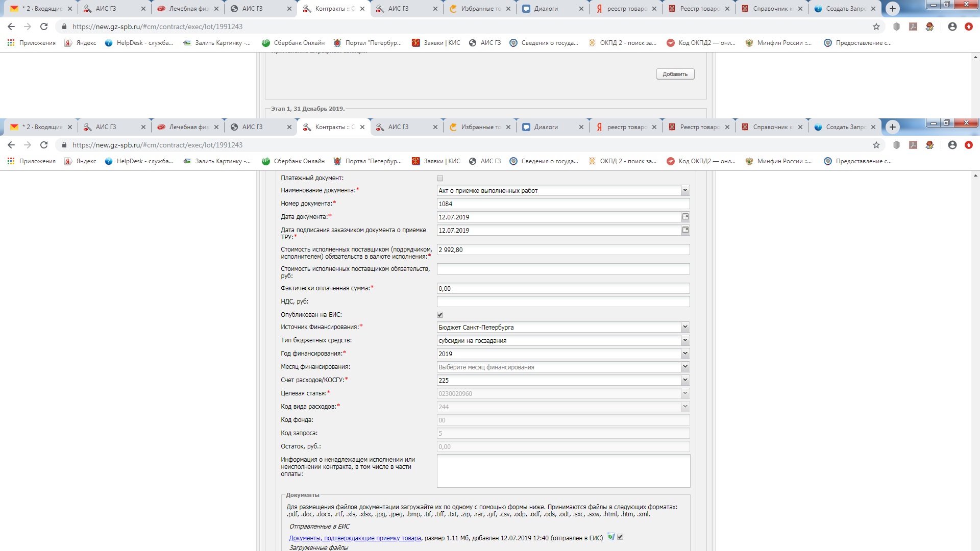Switch to Диалоги tab in lower tab strip

coord(546,127)
